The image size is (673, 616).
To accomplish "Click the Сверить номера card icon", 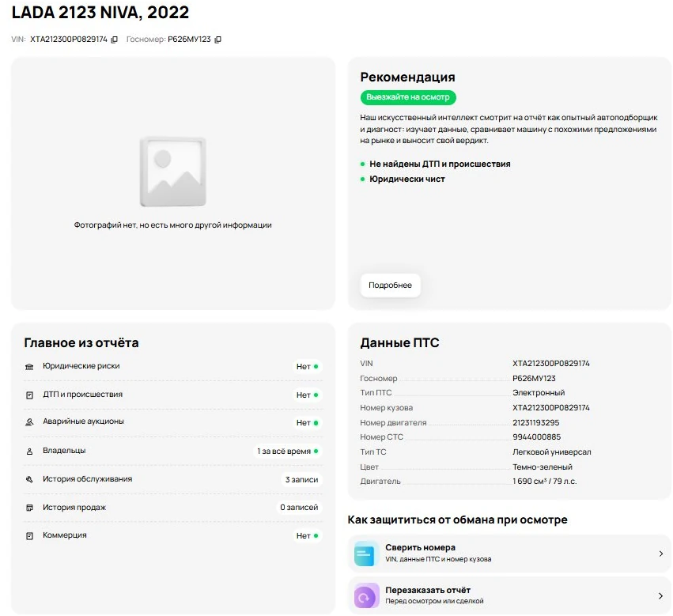I will point(365,554).
